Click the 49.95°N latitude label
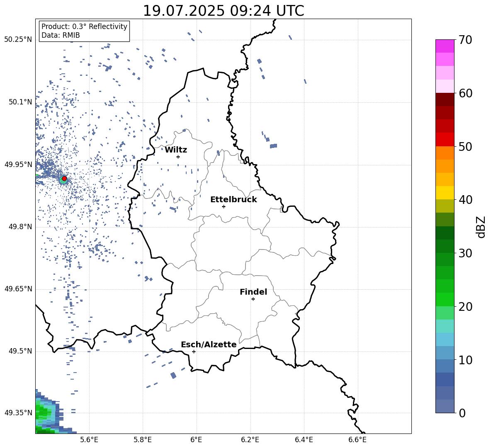This screenshot has height=448, width=491. pos(18,165)
